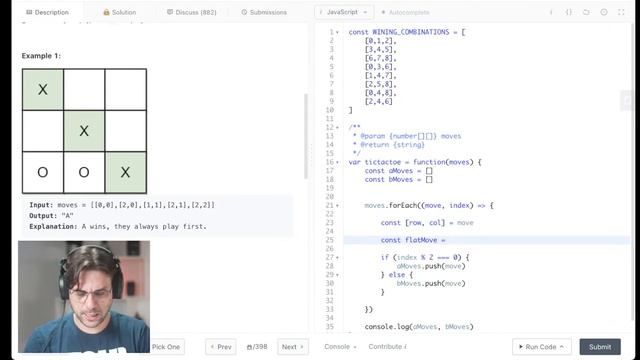Click line 13 @param comment

tap(407, 136)
